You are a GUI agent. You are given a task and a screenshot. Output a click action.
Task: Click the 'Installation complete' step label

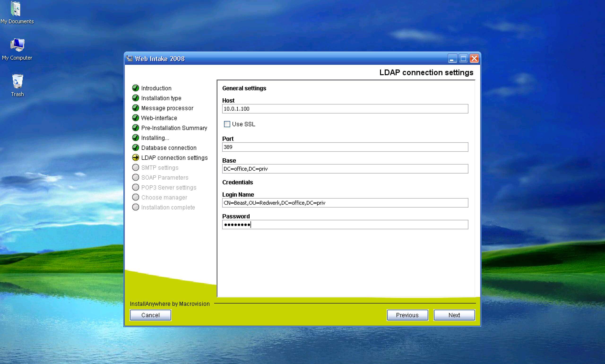coord(168,207)
